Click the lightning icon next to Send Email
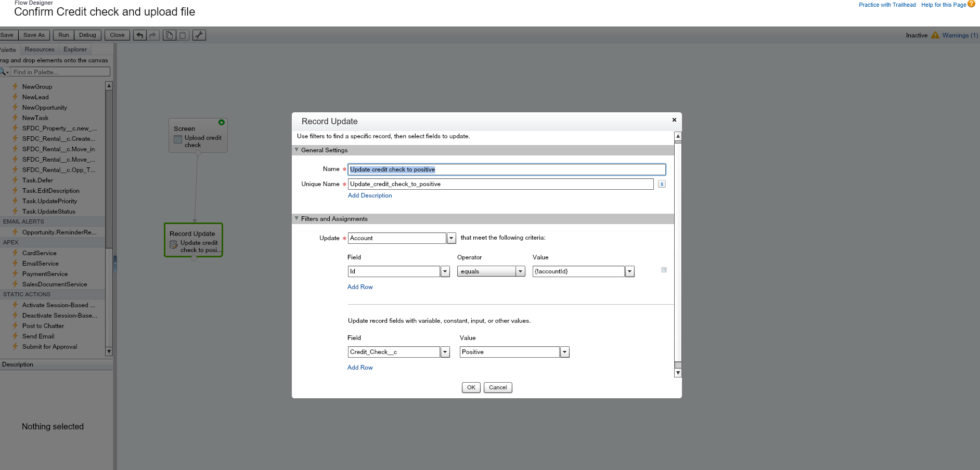 point(15,336)
